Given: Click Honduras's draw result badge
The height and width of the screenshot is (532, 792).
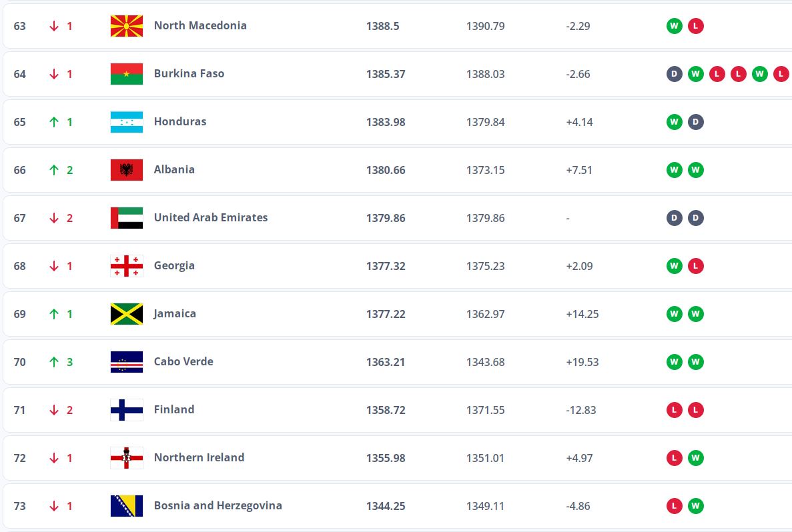Looking at the screenshot, I should point(695,122).
